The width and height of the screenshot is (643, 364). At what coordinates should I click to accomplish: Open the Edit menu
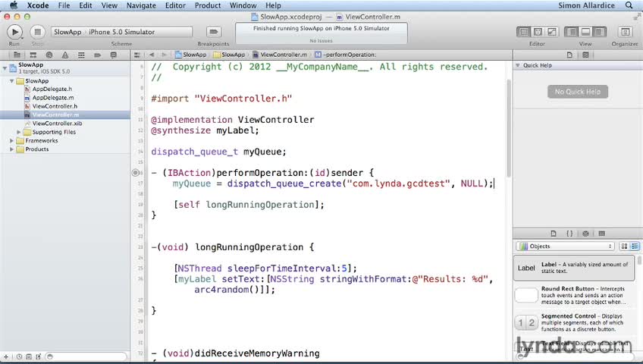85,5
